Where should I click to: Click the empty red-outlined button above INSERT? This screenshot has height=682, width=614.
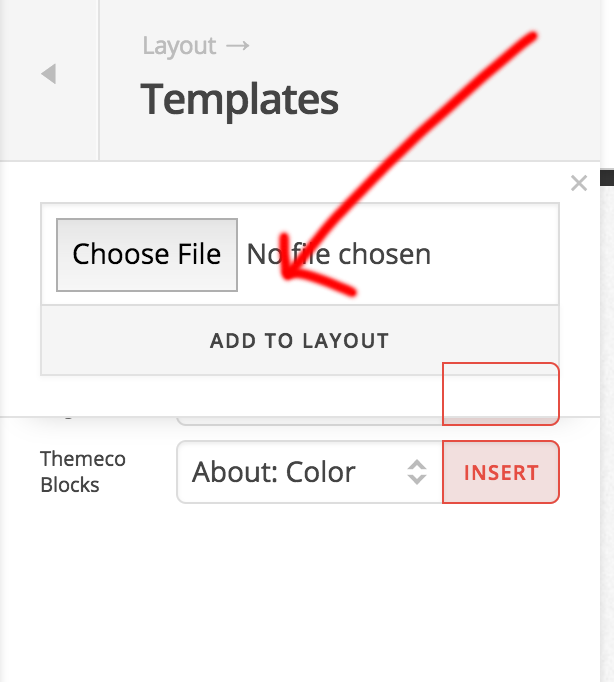coord(501,394)
